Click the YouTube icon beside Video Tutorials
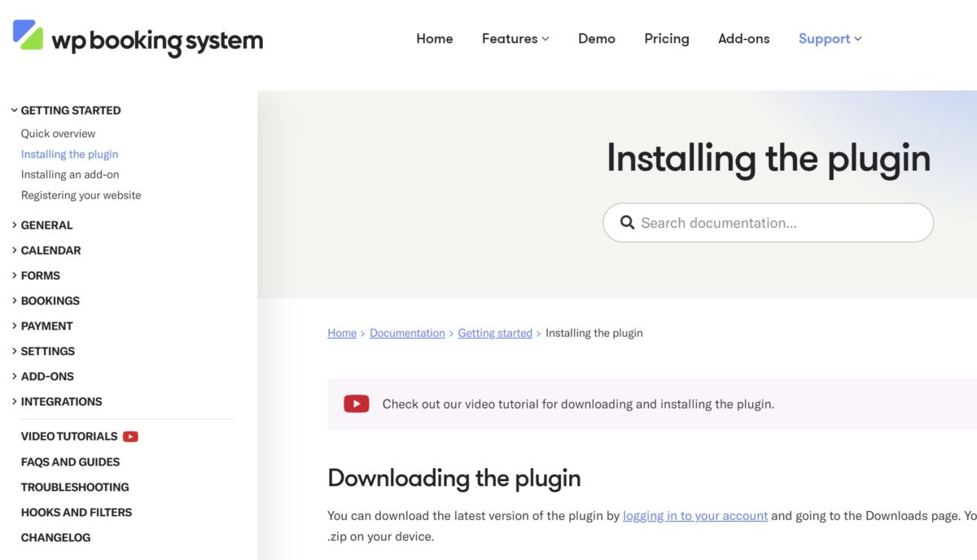 click(130, 436)
